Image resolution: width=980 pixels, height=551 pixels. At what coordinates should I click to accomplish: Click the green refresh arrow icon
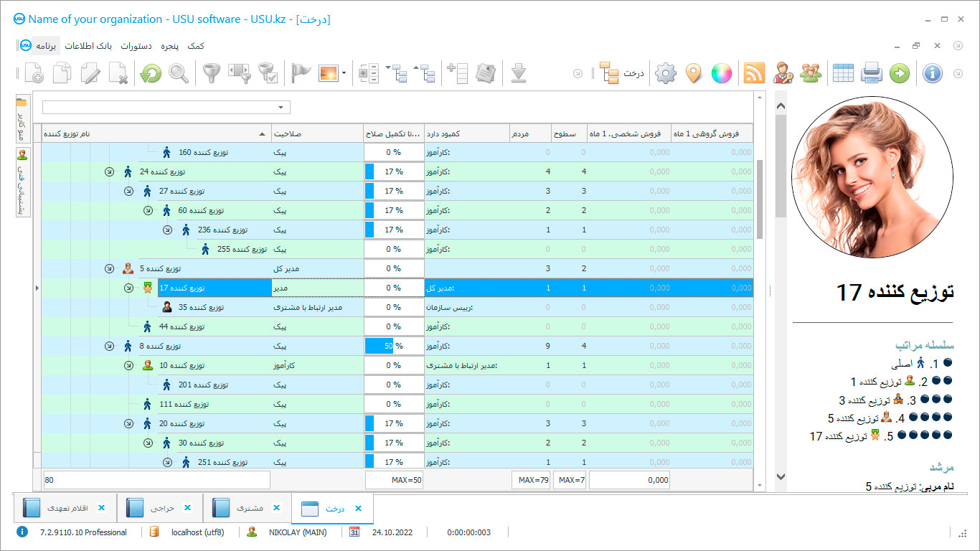(151, 73)
